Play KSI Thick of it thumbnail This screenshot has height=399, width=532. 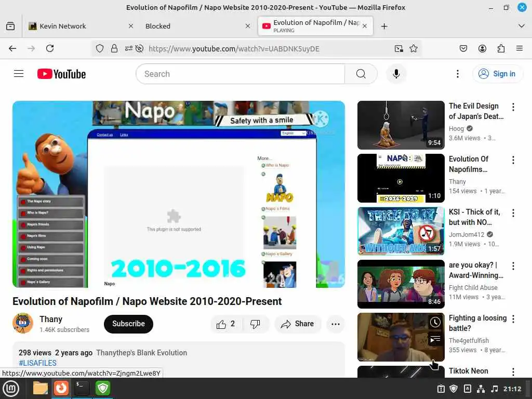[x=401, y=231]
